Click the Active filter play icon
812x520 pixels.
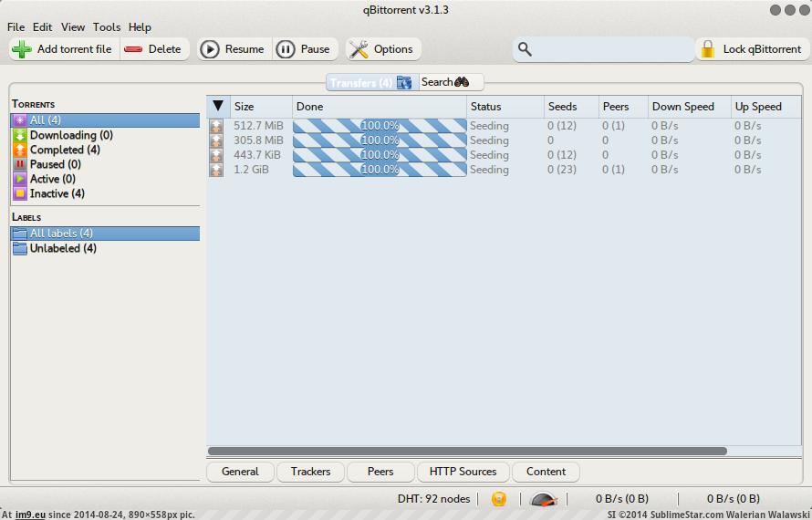click(20, 179)
